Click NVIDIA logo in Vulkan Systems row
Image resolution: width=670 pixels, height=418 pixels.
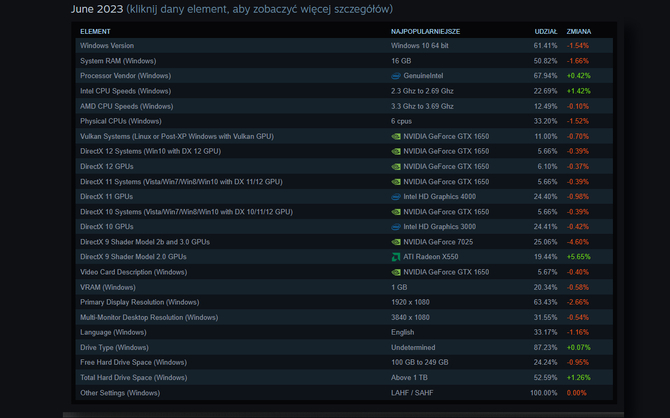click(396, 136)
